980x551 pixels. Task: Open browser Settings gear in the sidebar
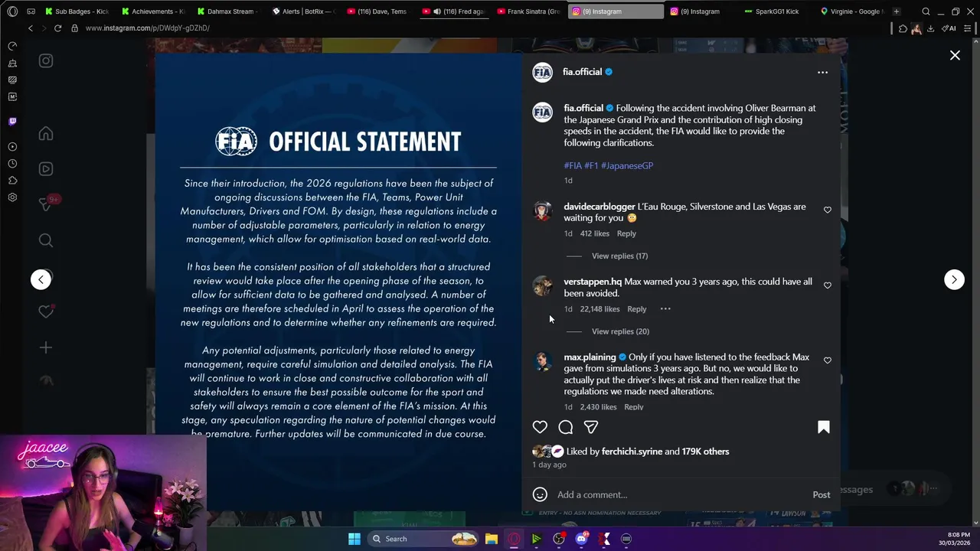tap(12, 197)
